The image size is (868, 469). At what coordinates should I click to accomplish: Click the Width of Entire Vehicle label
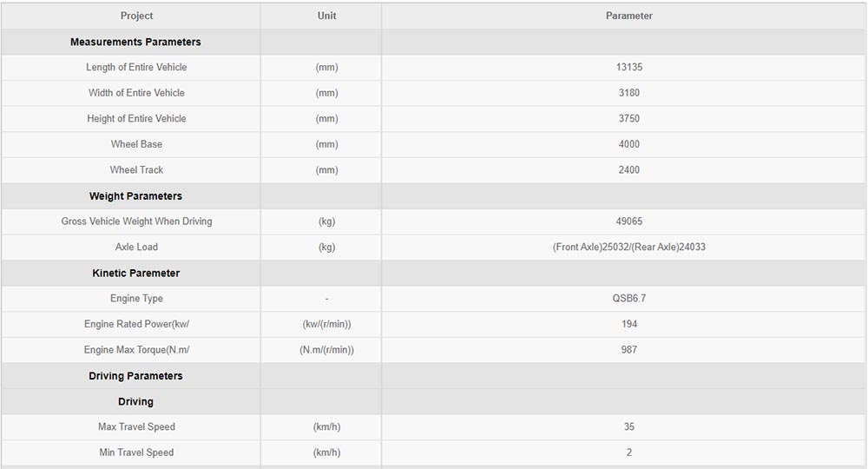pyautogui.click(x=136, y=93)
